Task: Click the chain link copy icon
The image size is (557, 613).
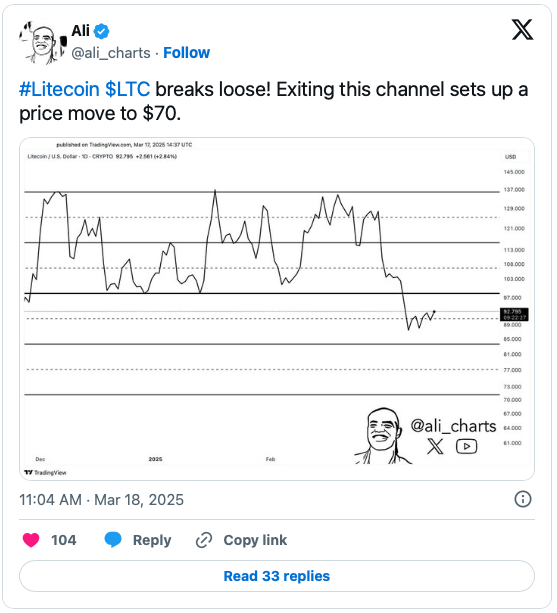Action: coord(204,540)
